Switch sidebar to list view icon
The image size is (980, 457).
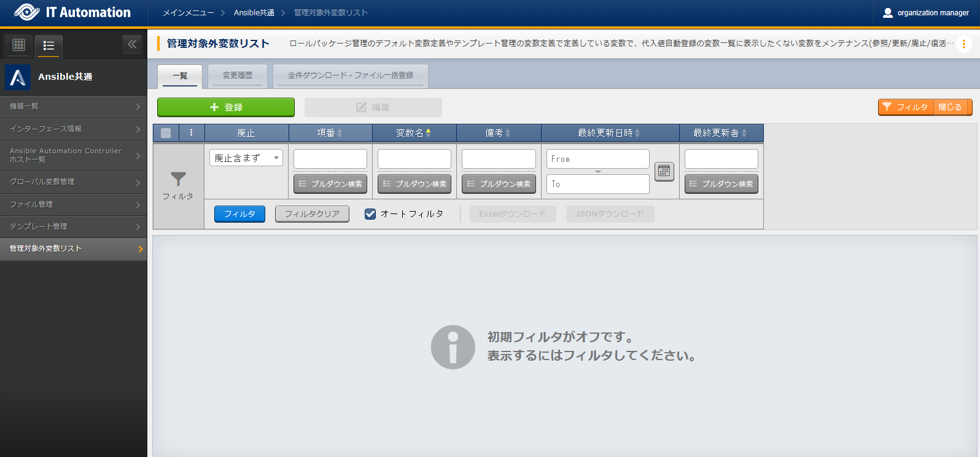(x=49, y=45)
